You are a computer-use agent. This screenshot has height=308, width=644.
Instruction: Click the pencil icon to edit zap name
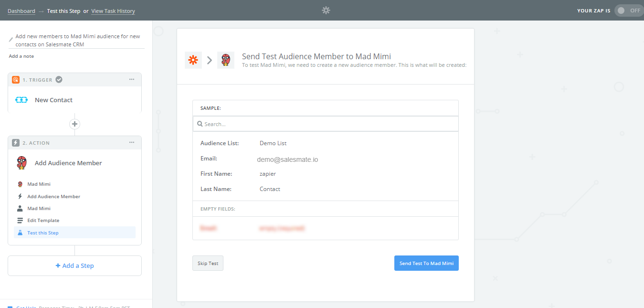tap(11, 40)
